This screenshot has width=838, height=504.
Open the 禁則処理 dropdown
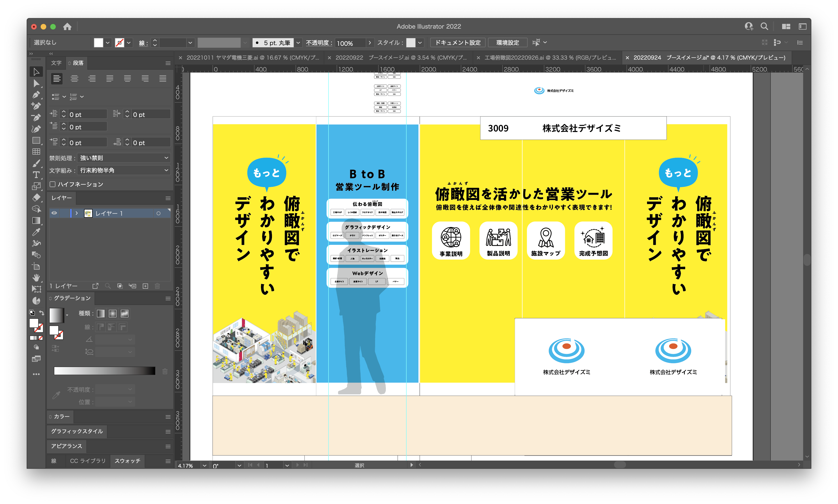coord(124,158)
